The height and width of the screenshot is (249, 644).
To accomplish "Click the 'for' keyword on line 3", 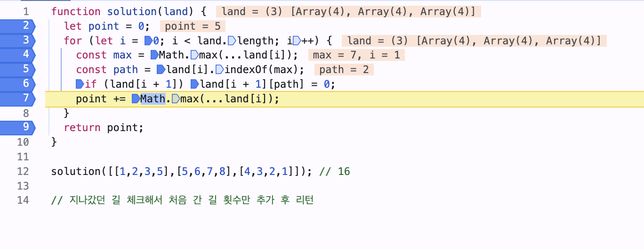I will (72, 41).
